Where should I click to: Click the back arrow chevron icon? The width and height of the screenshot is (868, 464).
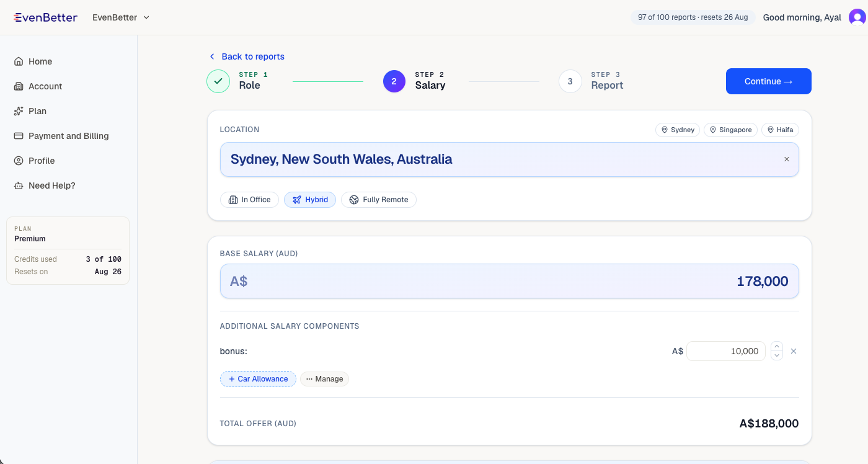pyautogui.click(x=211, y=56)
